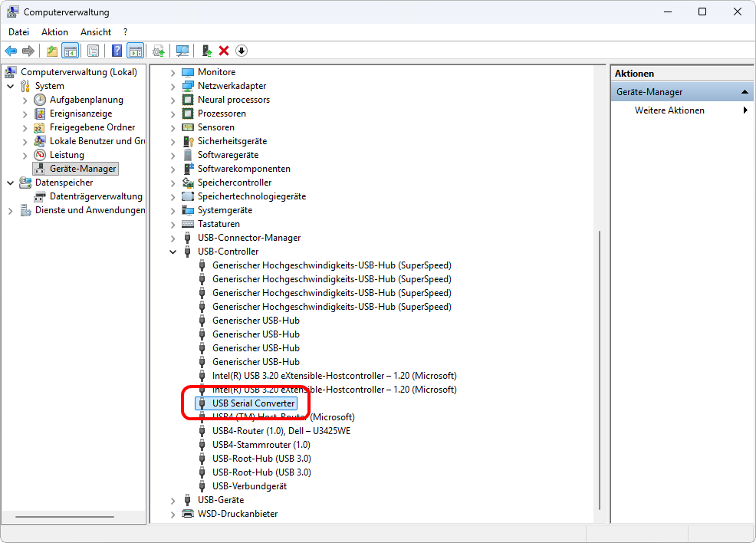Select USB4-Stammrouter (1.0) device
The image size is (756, 543).
[261, 445]
